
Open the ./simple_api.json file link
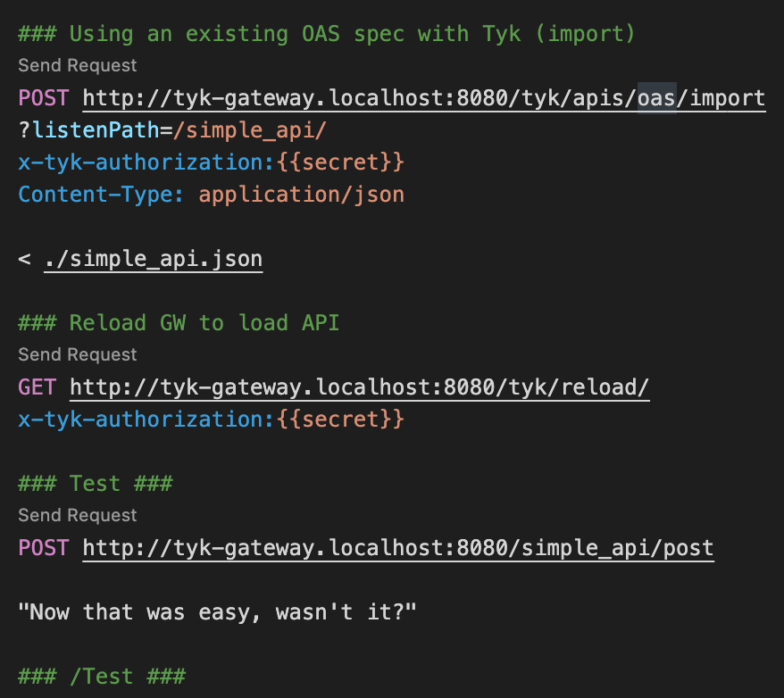pos(153,259)
